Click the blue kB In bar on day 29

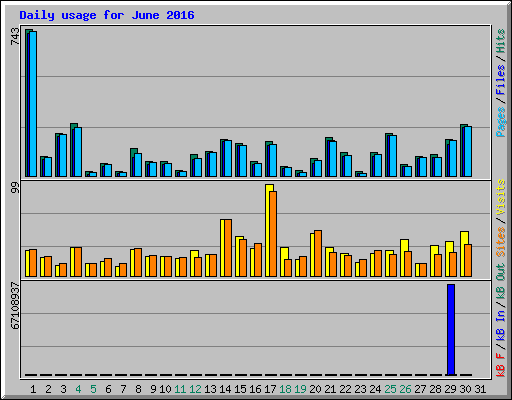tap(451, 330)
